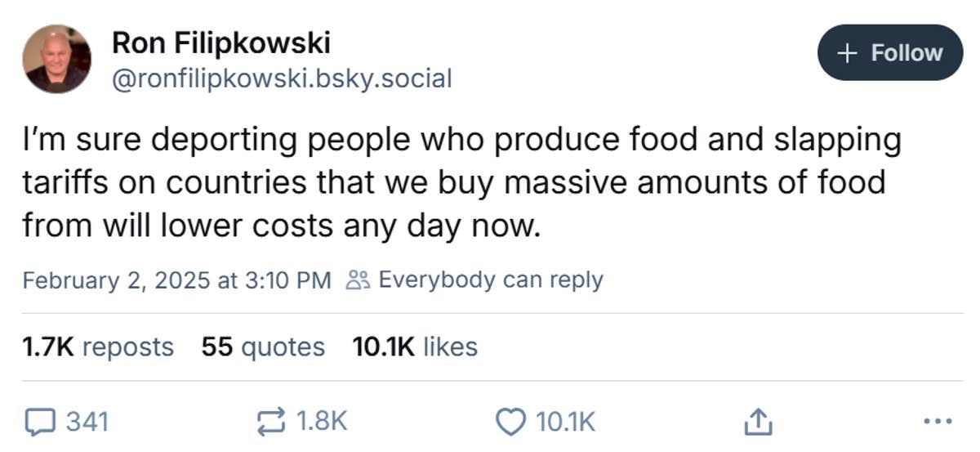Click the repost arrows icon
Image resolution: width=980 pixels, height=452 pixels.
[271, 422]
